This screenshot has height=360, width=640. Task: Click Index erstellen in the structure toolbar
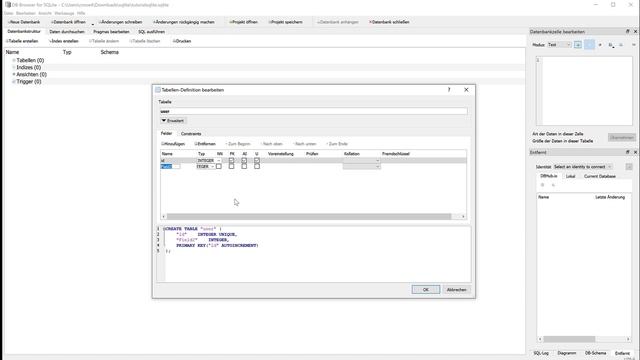tap(64, 41)
